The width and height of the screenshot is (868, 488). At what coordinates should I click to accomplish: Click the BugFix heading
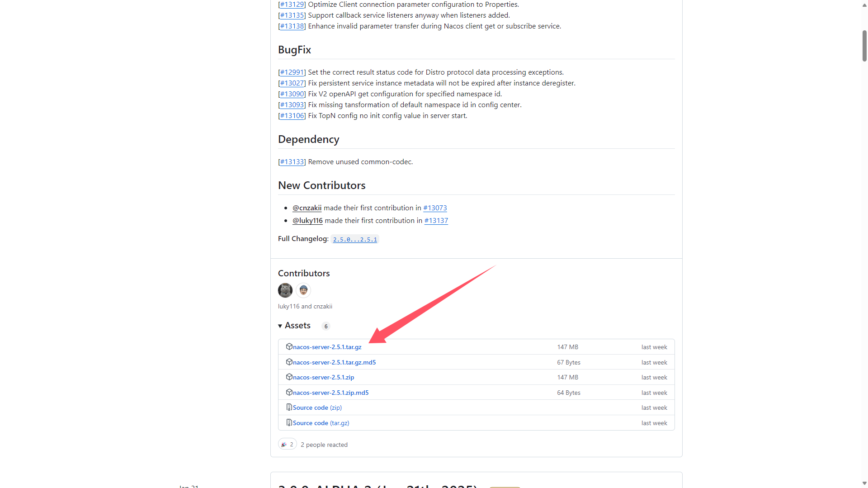(295, 50)
